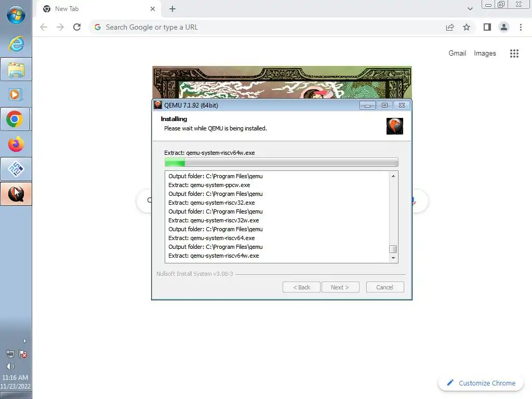
Task: Switch to Chrome from taskbar
Action: click(15, 119)
